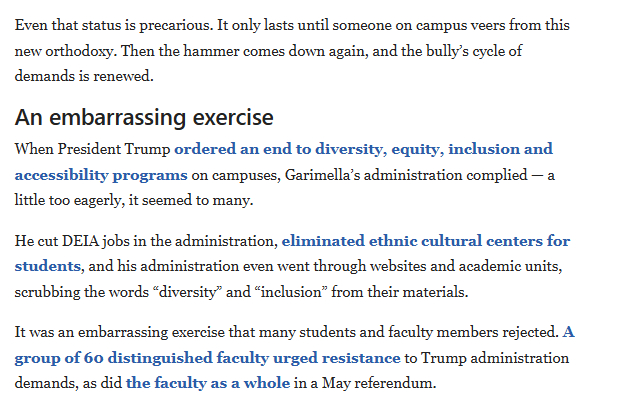Click the words "When President Trump"
Image resolution: width=619 pixels, height=412 pixels.
(x=92, y=149)
